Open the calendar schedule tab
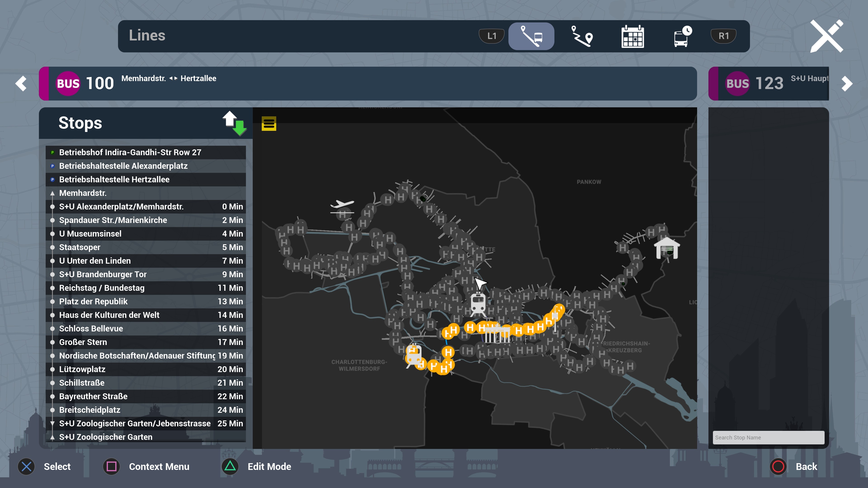Viewport: 868px width, 488px height. coord(632,36)
